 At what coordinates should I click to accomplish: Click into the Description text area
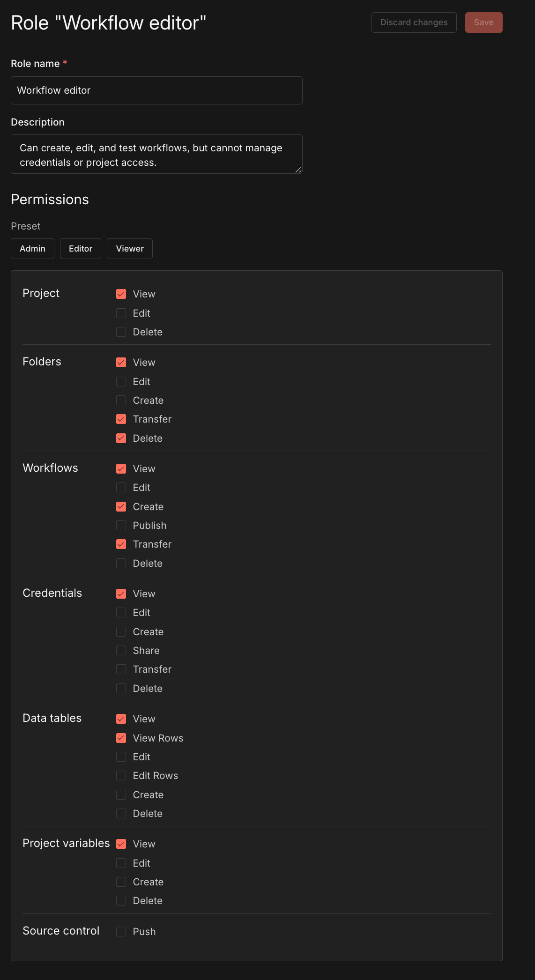pyautogui.click(x=156, y=155)
